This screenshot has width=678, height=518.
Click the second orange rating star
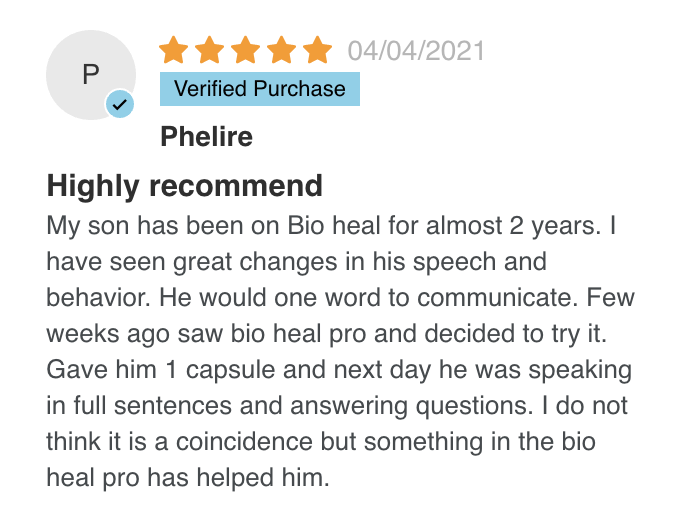coord(209,50)
